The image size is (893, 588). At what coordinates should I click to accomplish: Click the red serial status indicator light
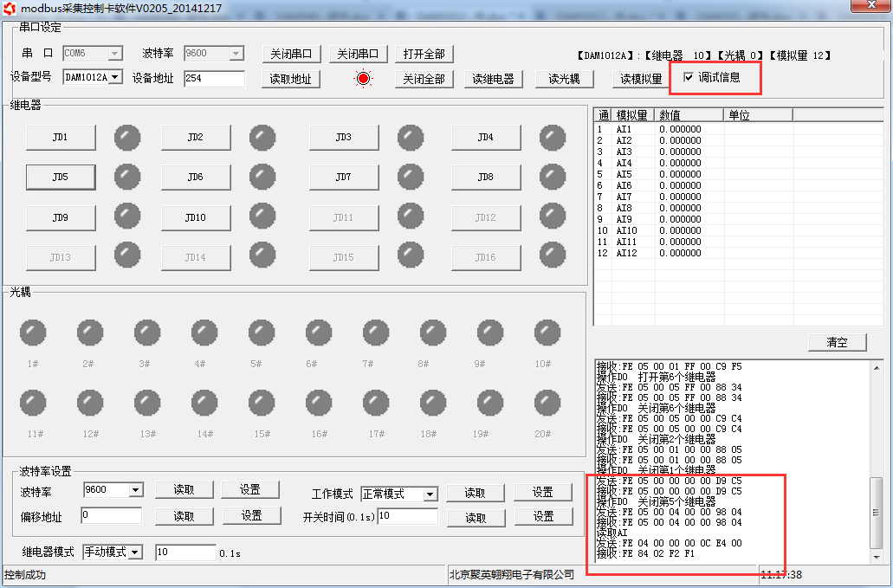pyautogui.click(x=363, y=79)
